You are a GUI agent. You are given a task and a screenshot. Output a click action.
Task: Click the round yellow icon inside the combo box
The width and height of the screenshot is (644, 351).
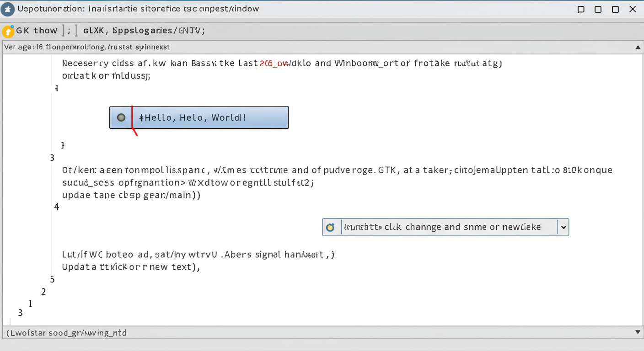click(330, 227)
